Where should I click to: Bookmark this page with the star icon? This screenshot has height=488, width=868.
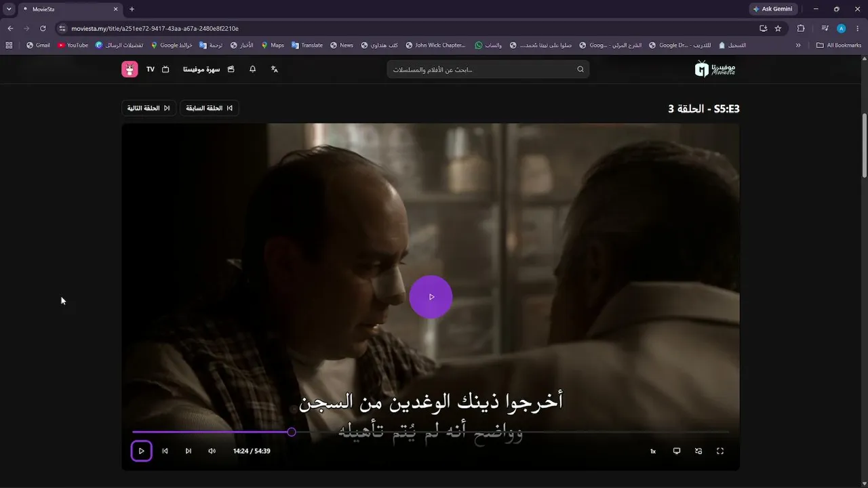click(778, 28)
